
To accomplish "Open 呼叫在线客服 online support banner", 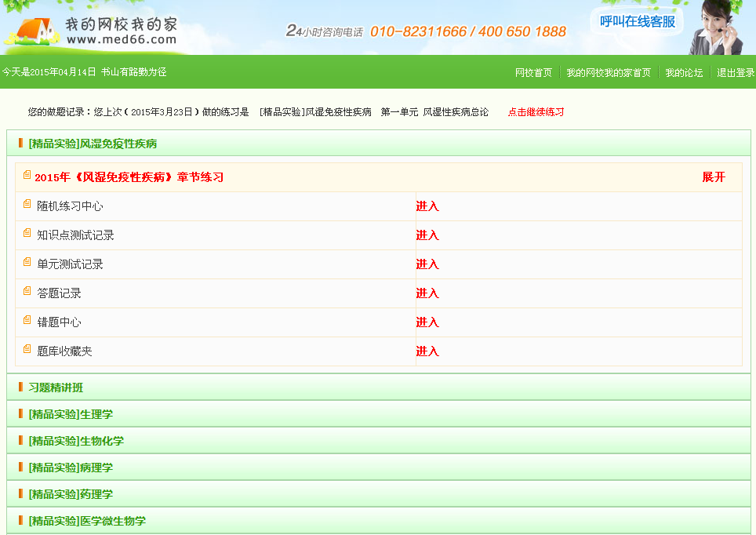I will click(637, 22).
